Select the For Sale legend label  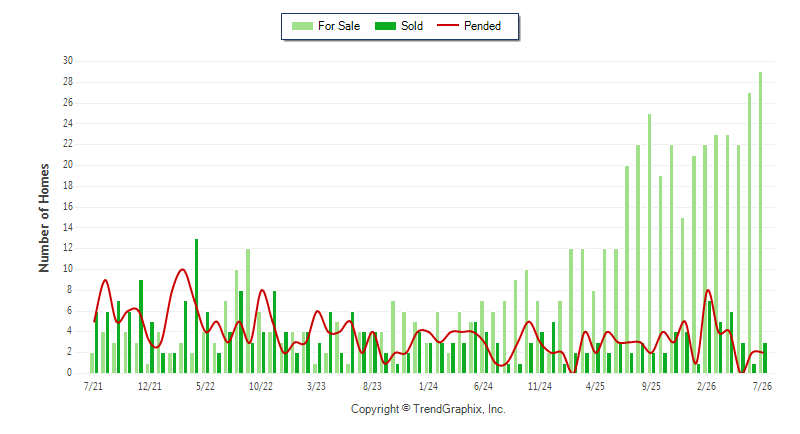[339, 26]
